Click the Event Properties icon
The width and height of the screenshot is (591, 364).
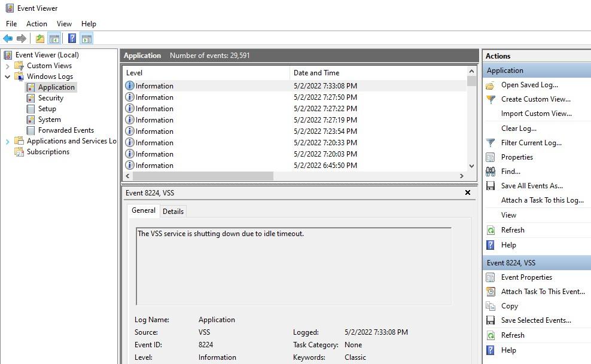(x=491, y=277)
